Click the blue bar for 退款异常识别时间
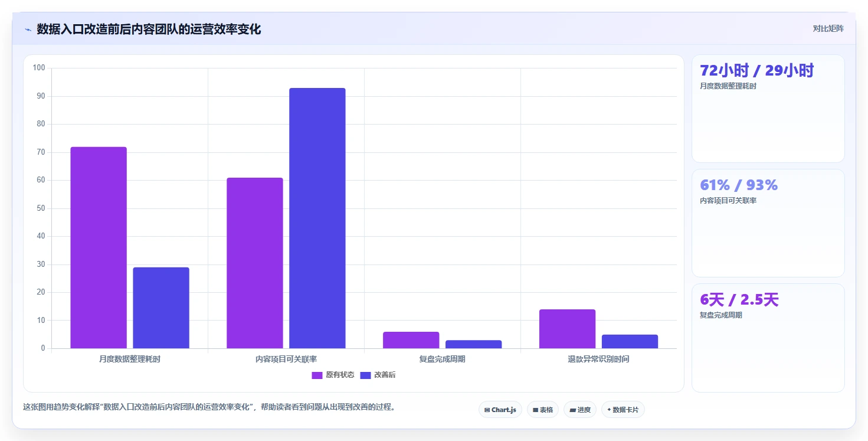The width and height of the screenshot is (868, 441). tap(630, 341)
